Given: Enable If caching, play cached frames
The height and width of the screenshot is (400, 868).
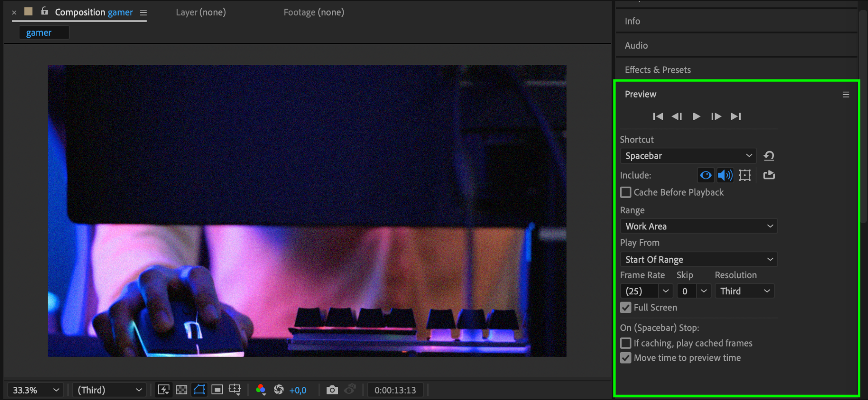Looking at the screenshot, I should [x=626, y=343].
